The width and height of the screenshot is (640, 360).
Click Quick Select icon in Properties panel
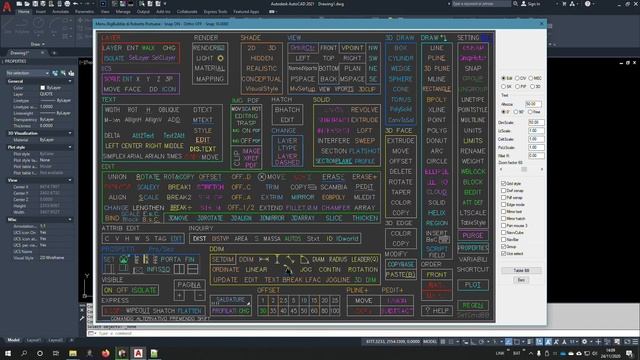[71, 73]
